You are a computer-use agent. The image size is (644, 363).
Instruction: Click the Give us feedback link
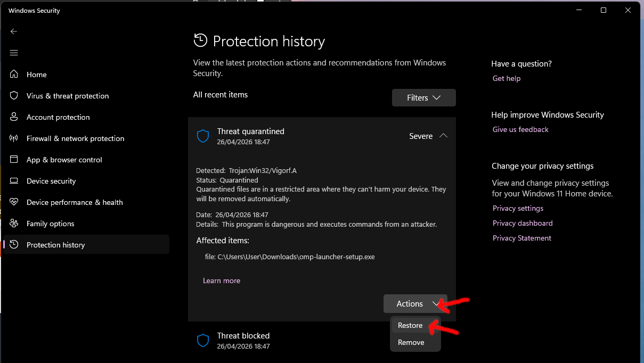pos(520,129)
